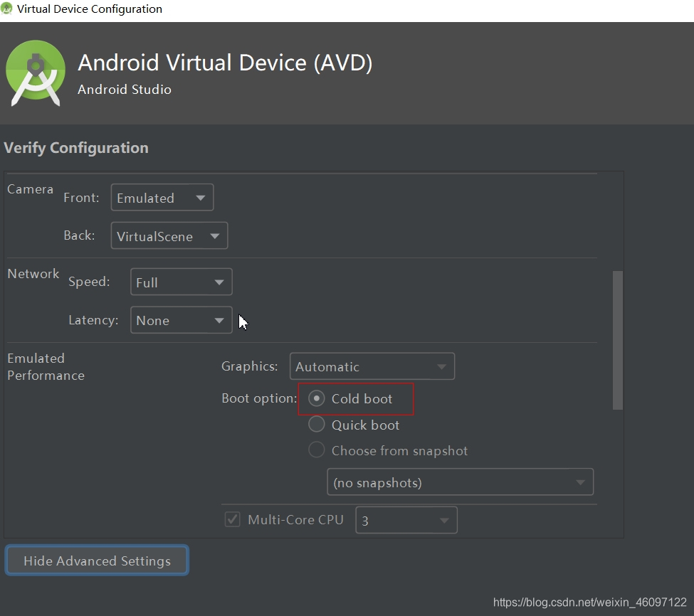Toggle the Multi-Core CPU checkbox

(232, 519)
